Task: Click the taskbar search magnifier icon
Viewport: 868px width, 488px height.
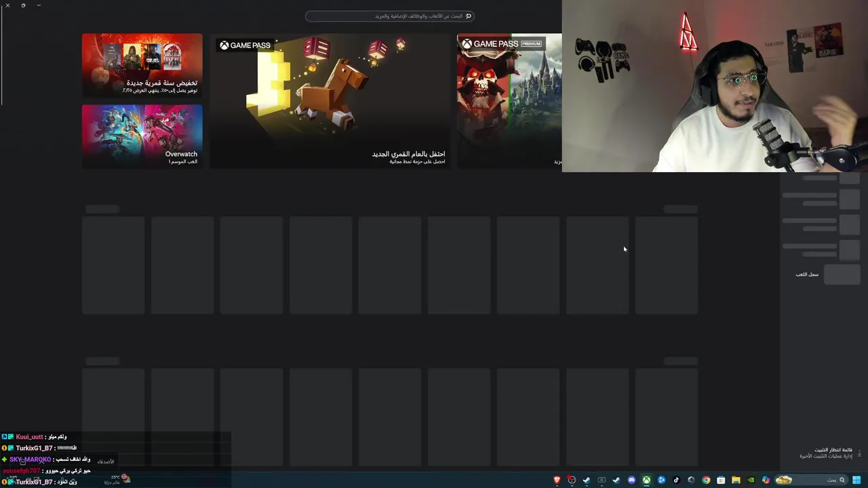Action: (842, 480)
